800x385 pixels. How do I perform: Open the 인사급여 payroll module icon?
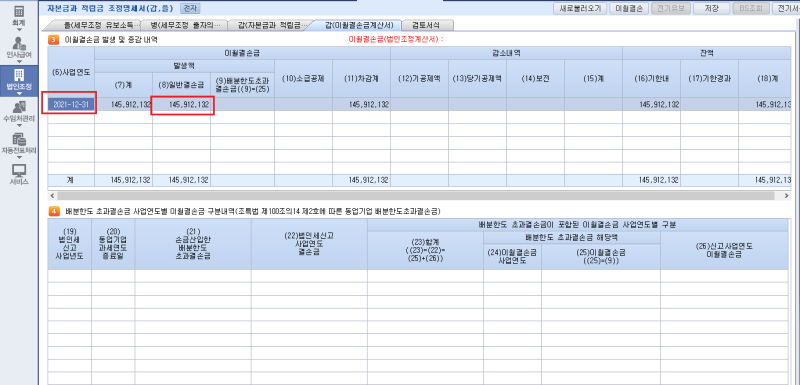[19, 43]
